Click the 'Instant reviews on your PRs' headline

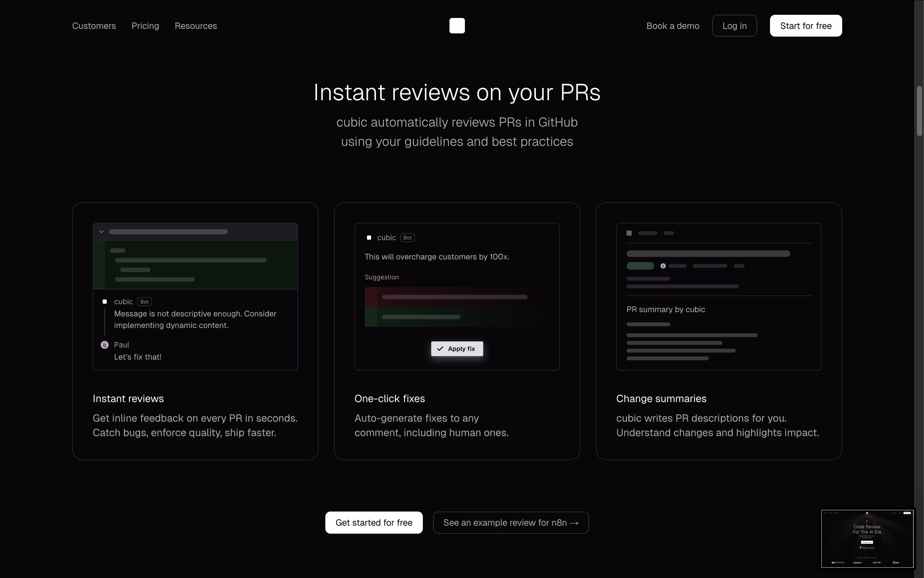[x=457, y=92]
